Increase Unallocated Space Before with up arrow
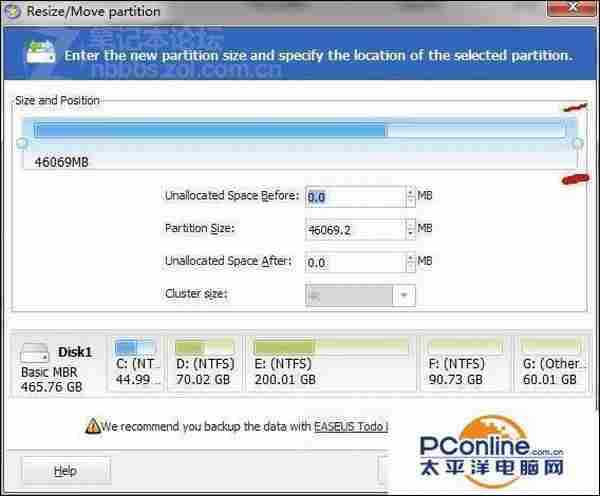Screen dimensions: 600x496 [410, 192]
